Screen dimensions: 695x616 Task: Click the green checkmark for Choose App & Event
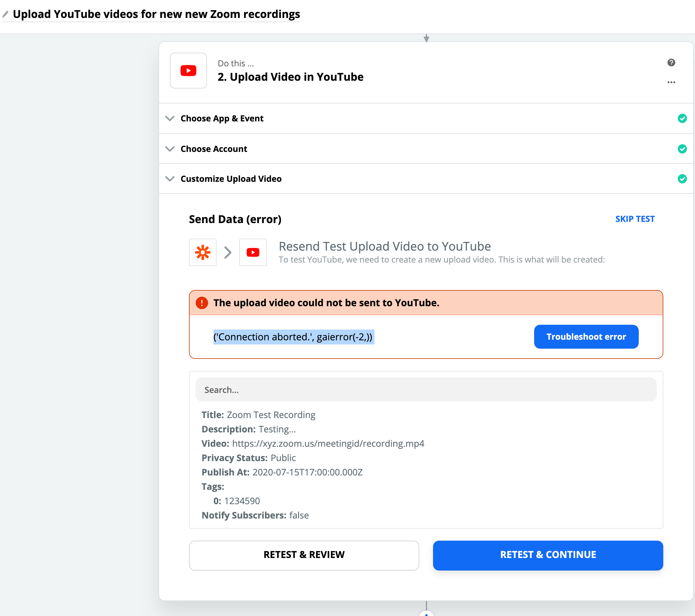[682, 118]
